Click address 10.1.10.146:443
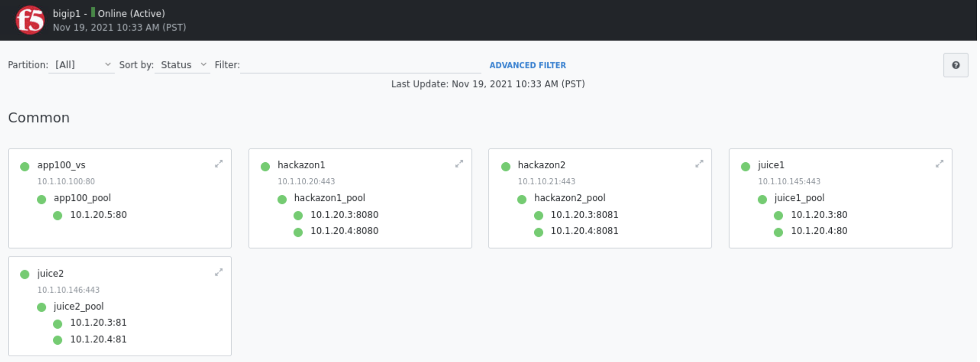980x362 pixels. [x=68, y=290]
